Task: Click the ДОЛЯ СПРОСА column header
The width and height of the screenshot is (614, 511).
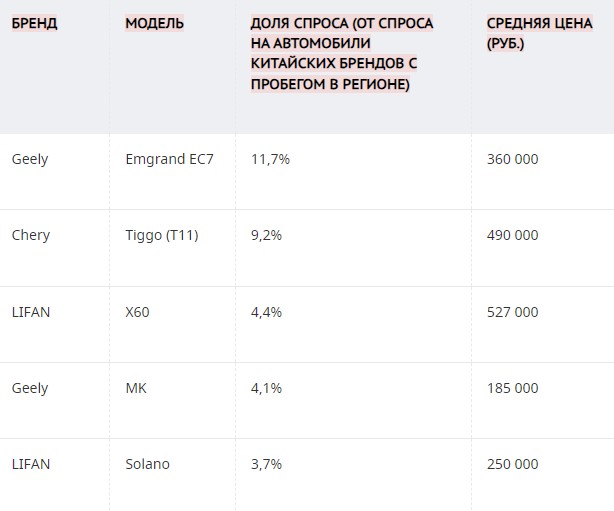Action: coord(342,54)
